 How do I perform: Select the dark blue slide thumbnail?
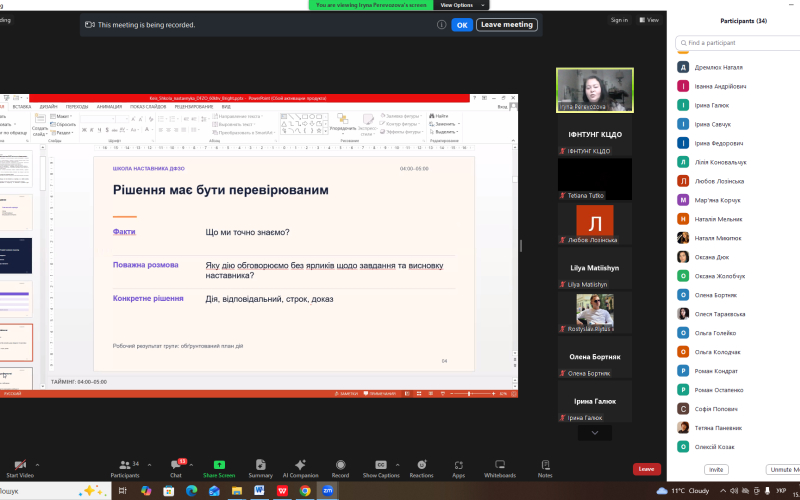[x=16, y=256]
